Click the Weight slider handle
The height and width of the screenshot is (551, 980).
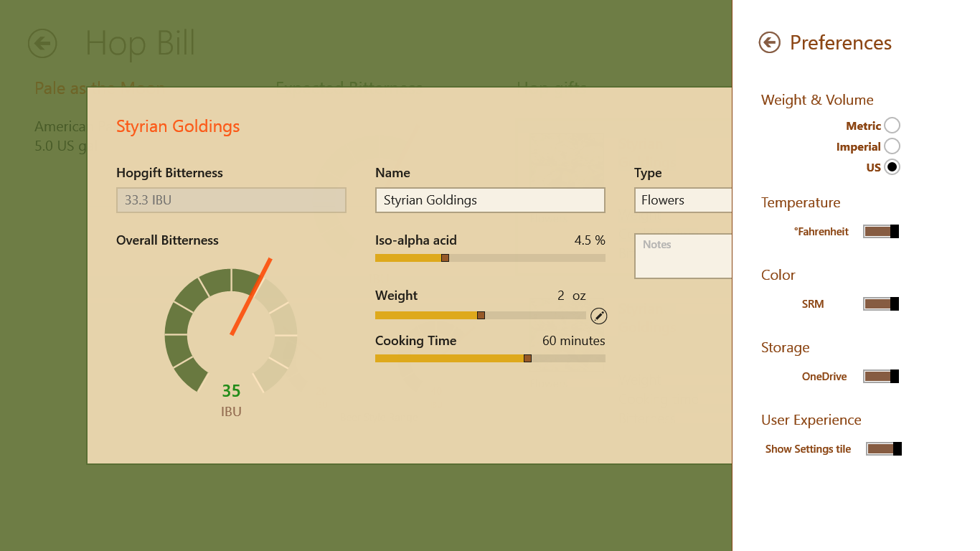click(x=481, y=315)
